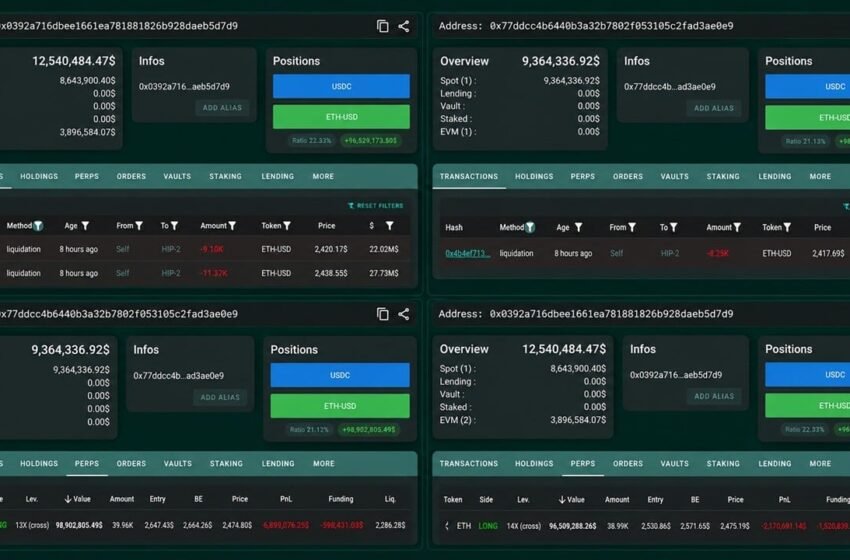Click the 2,286.28$ liquidation price cell

[x=390, y=525]
